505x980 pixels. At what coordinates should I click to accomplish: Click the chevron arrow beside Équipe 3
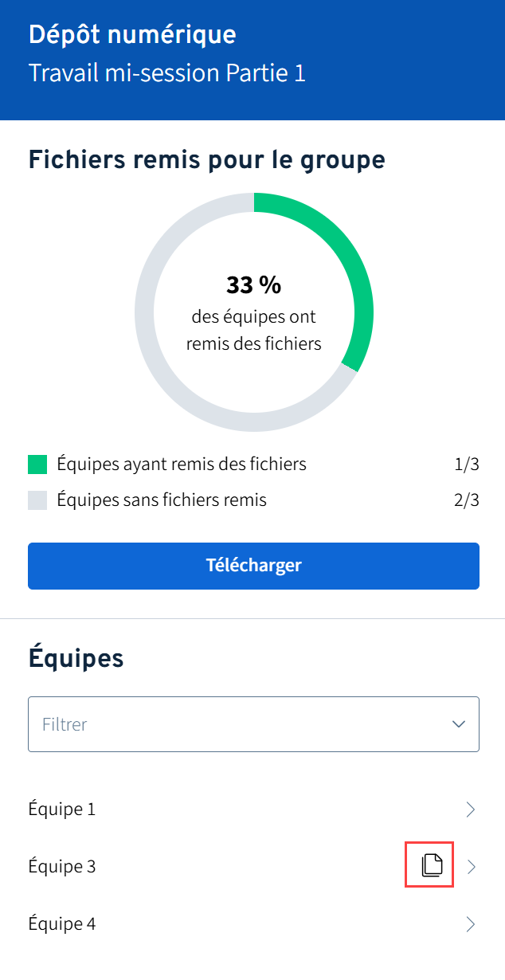[471, 867]
